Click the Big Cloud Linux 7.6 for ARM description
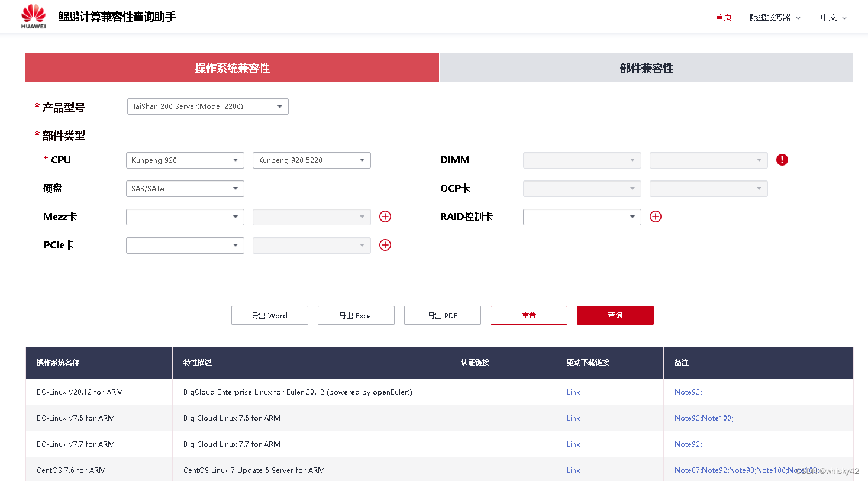The height and width of the screenshot is (481, 868). click(232, 418)
